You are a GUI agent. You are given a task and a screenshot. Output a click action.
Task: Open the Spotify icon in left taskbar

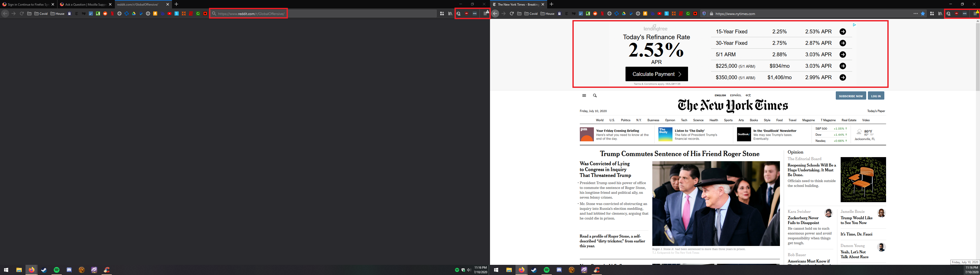point(57,270)
